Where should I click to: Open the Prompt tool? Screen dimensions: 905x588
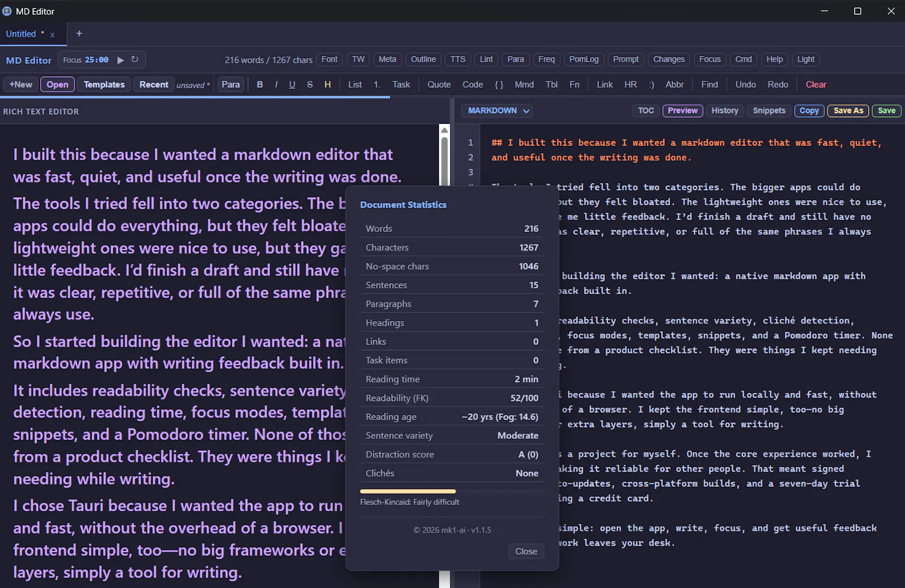point(626,59)
